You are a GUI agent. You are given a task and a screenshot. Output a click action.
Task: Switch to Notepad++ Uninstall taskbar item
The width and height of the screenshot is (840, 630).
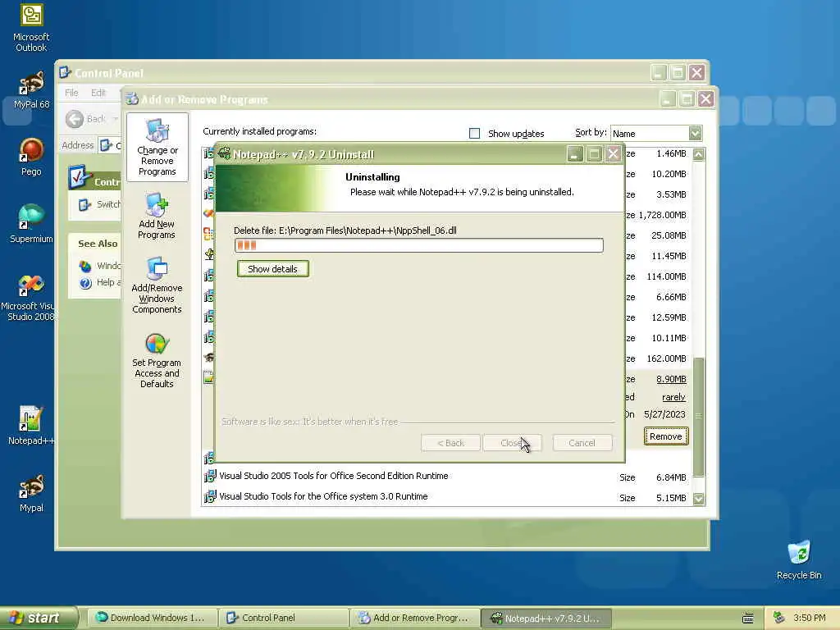(x=546, y=619)
